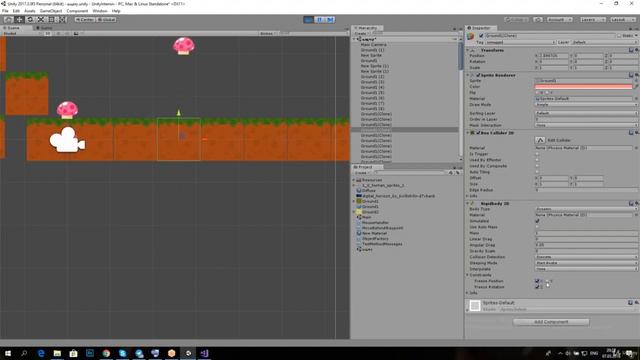Open the Assets menu
This screenshot has width=640, height=360.
pos(30,11)
